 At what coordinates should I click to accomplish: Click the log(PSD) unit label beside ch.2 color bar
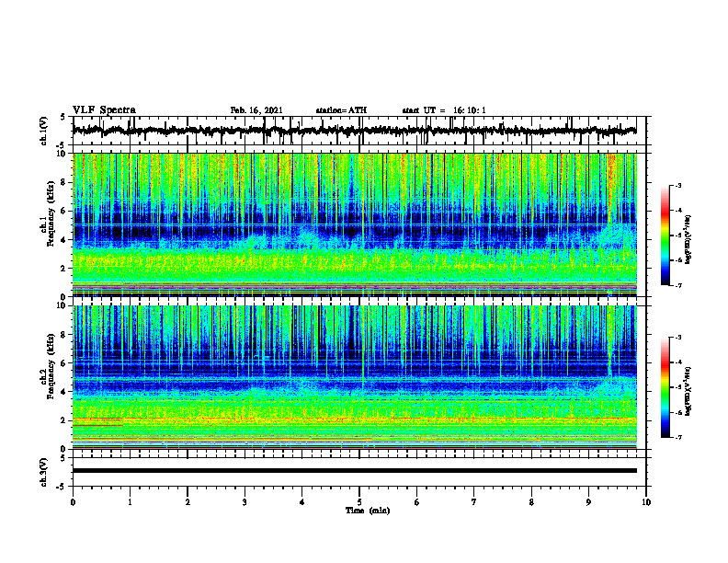click(688, 391)
